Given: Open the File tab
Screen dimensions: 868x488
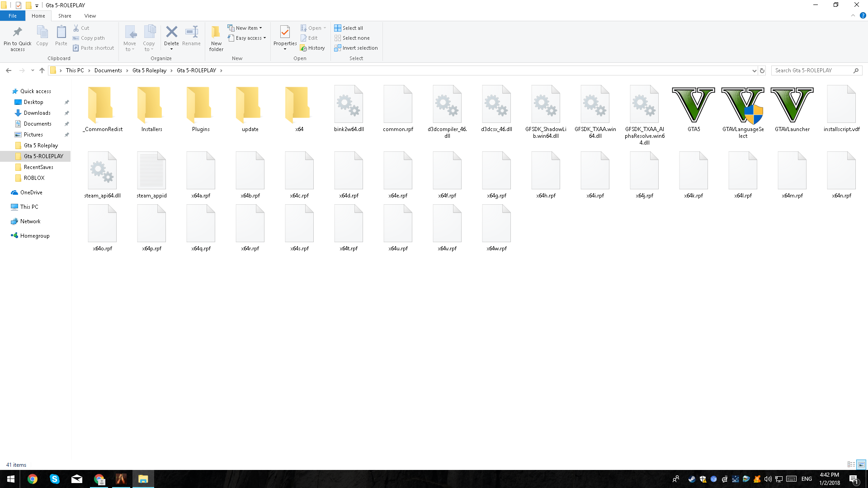Looking at the screenshot, I should [13, 16].
